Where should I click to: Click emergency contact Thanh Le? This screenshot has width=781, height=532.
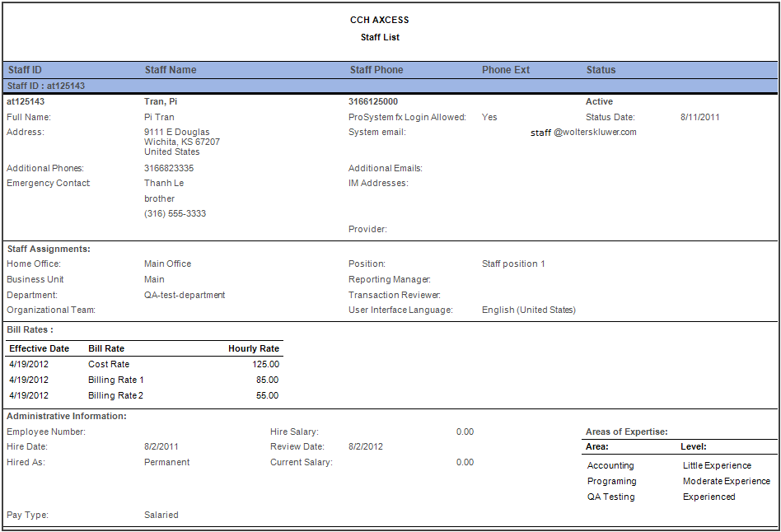pyautogui.click(x=162, y=183)
